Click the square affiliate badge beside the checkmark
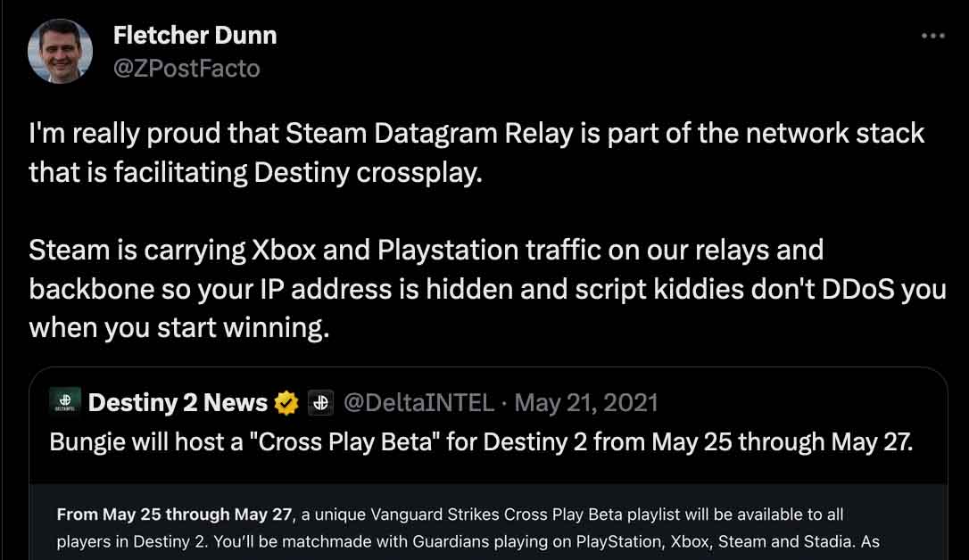 pos(320,402)
